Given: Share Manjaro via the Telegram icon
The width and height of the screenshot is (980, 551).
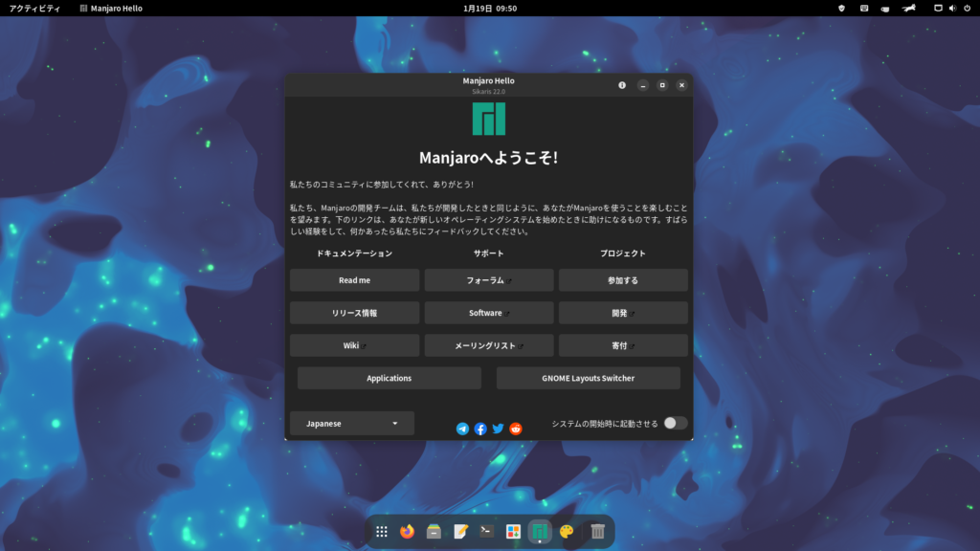Looking at the screenshot, I should (463, 429).
